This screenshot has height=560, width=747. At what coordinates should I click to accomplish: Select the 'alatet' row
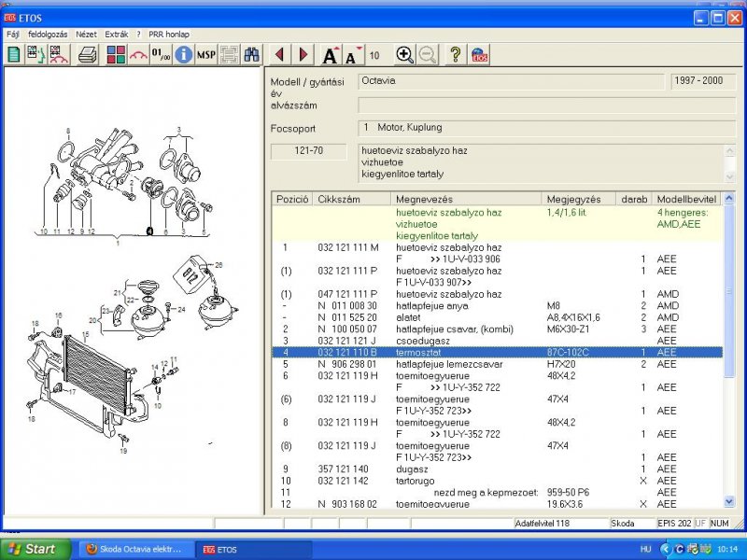click(x=498, y=317)
